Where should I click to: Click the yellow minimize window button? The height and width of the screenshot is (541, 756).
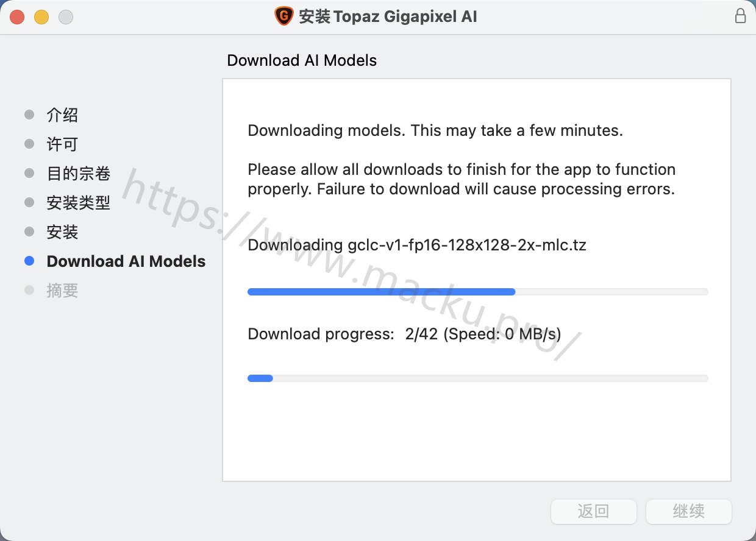click(41, 17)
